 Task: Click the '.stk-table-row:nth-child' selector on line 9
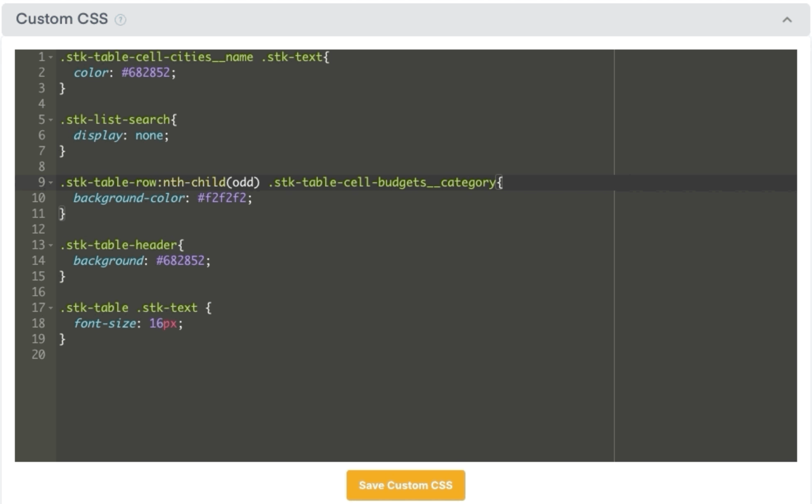[x=143, y=182]
